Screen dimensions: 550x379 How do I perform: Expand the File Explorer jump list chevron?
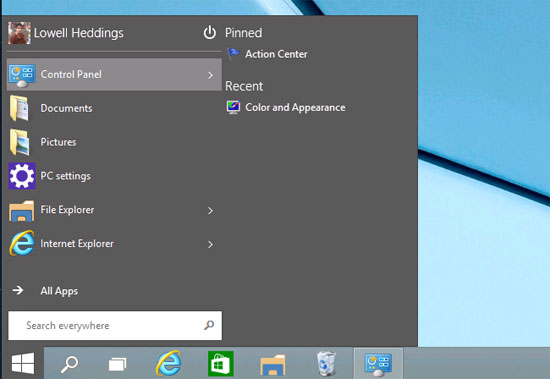tap(210, 211)
